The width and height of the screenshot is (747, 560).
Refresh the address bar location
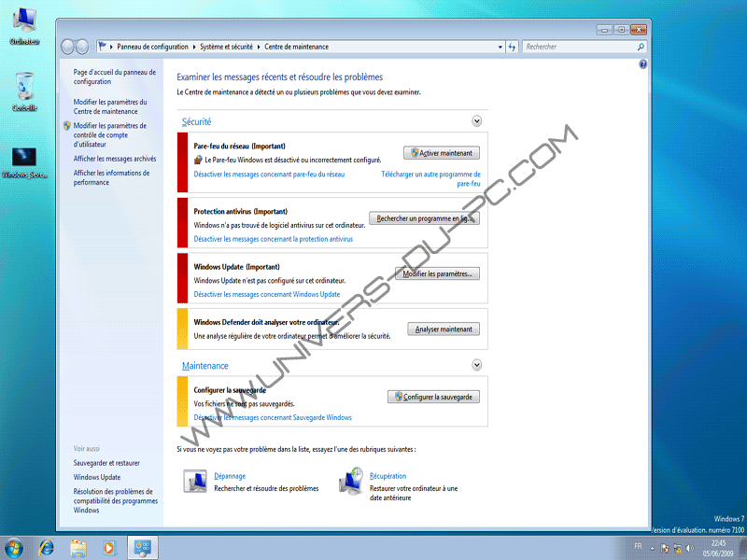(x=512, y=47)
